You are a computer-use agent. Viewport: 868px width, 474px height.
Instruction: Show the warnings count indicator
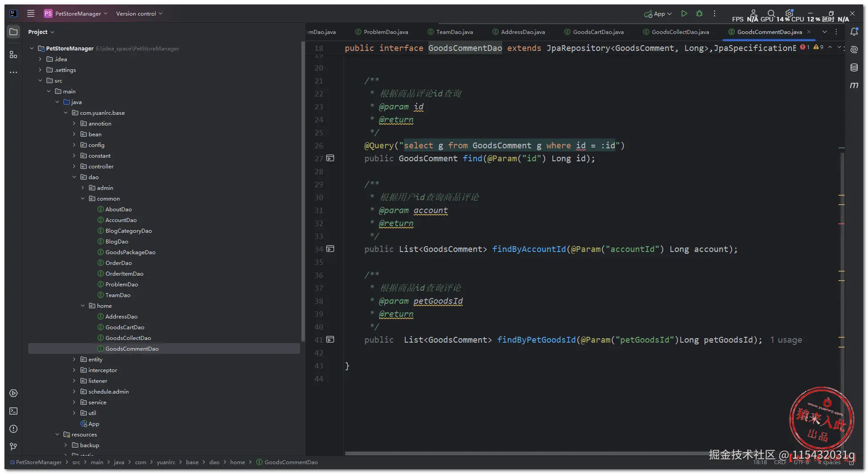point(818,47)
